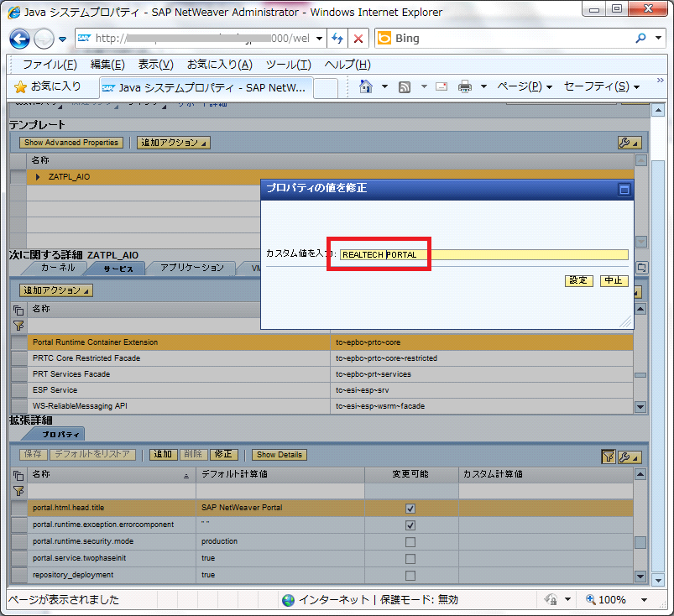Screen dimensions: 674x616
Task: Open the お気に入り(A) menu
Action: 220,65
